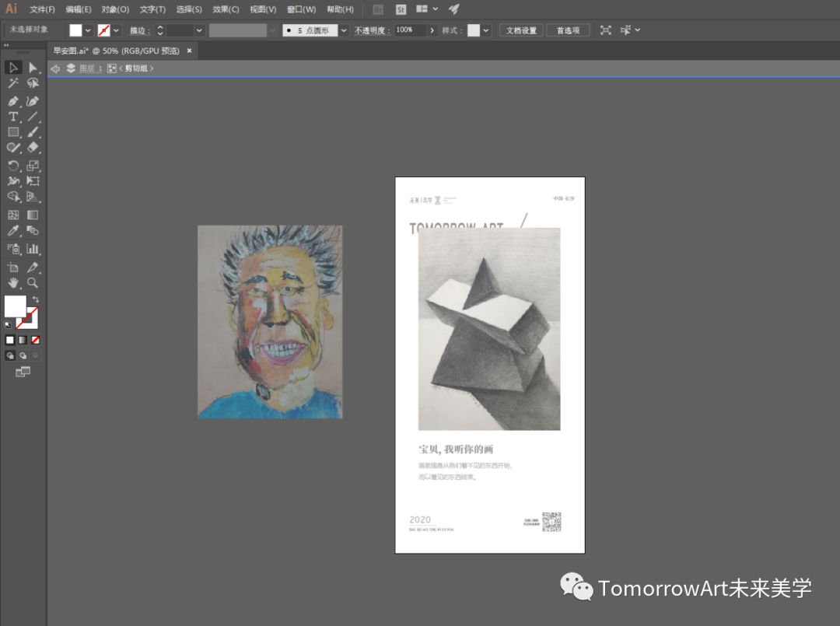This screenshot has width=840, height=626.
Task: Select the Blend tool
Action: click(x=33, y=231)
